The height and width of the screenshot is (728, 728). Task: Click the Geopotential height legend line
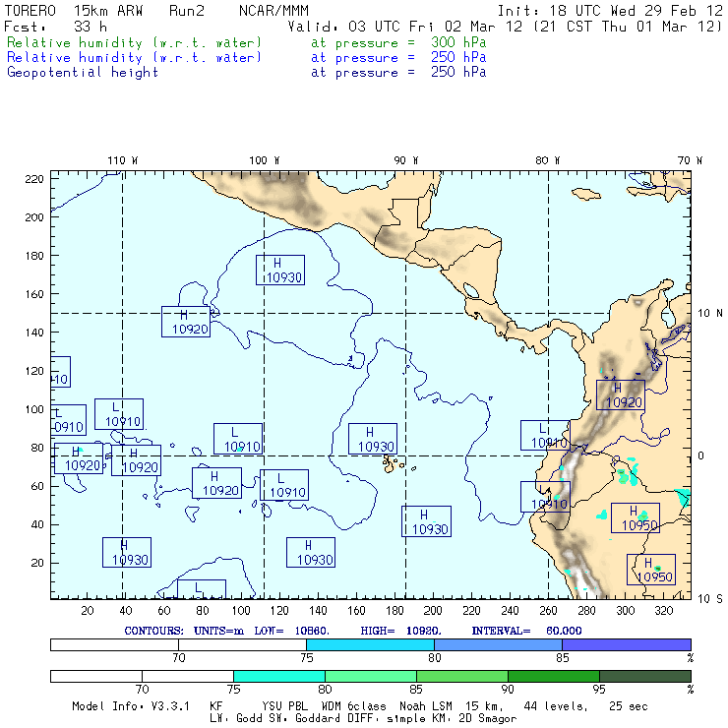coord(247,72)
